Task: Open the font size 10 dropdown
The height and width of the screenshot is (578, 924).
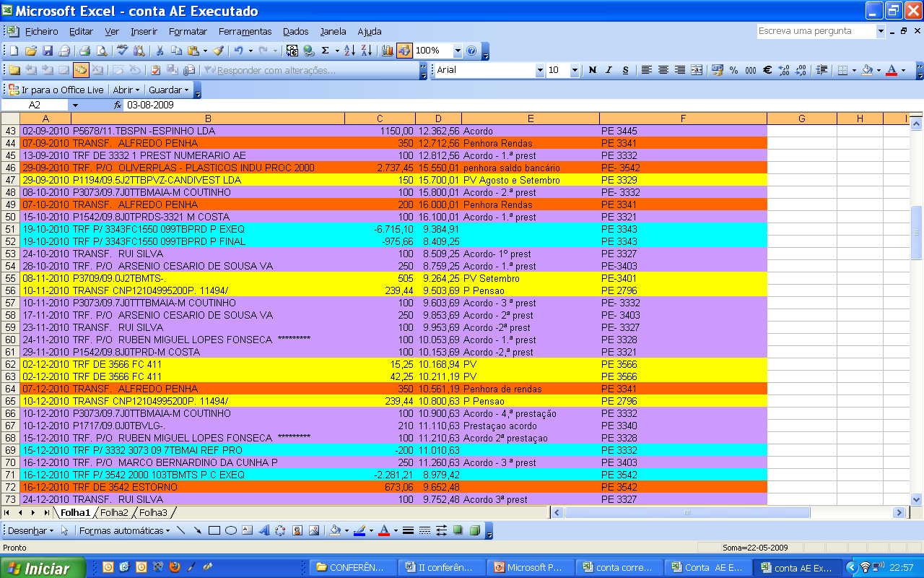Action: click(x=575, y=70)
